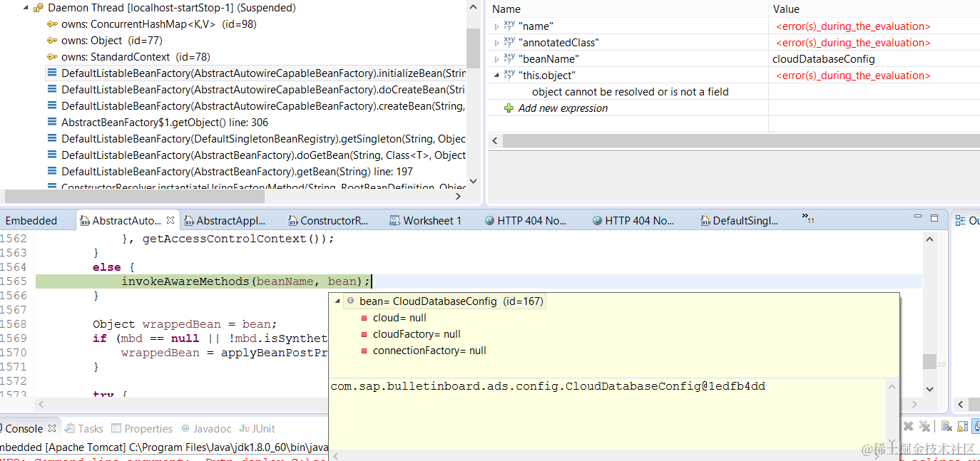Viewport: 980px width, 461px height.
Task: Click the invokeAwareMethods(beanName, bean) code line
Action: 246,281
